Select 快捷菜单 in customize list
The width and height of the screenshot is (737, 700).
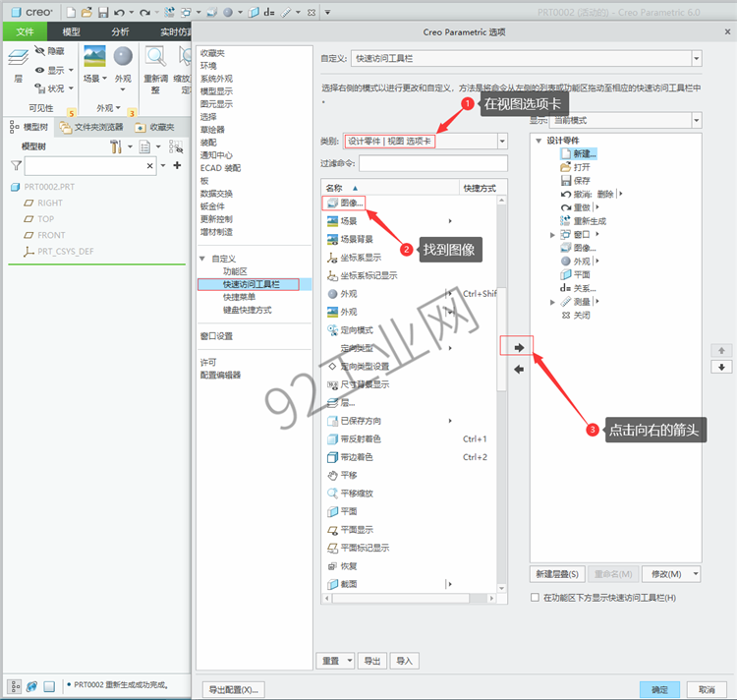point(239,297)
